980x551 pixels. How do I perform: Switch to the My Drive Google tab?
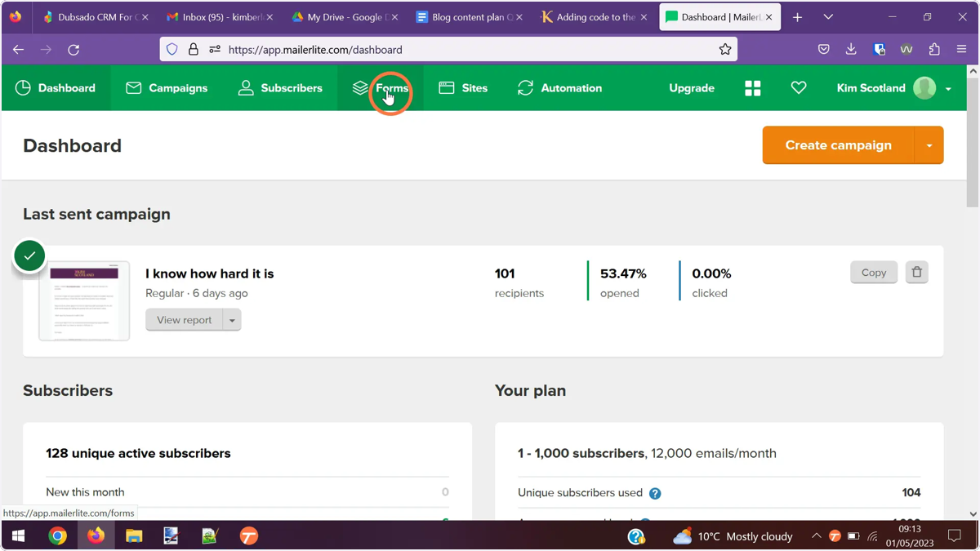(344, 17)
